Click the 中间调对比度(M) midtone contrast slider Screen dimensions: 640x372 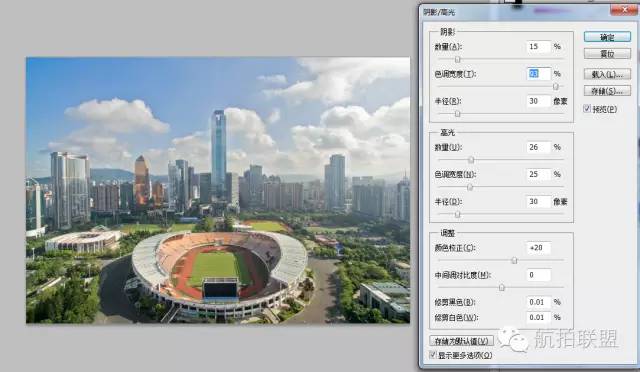coord(502,287)
